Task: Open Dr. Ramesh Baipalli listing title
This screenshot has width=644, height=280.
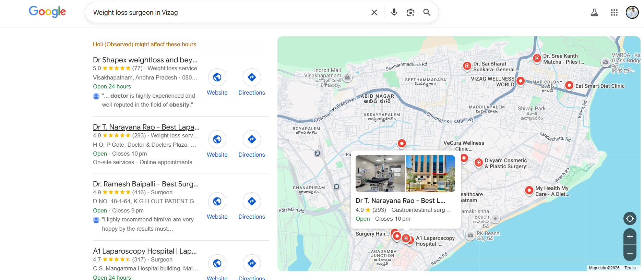Action: point(146,184)
